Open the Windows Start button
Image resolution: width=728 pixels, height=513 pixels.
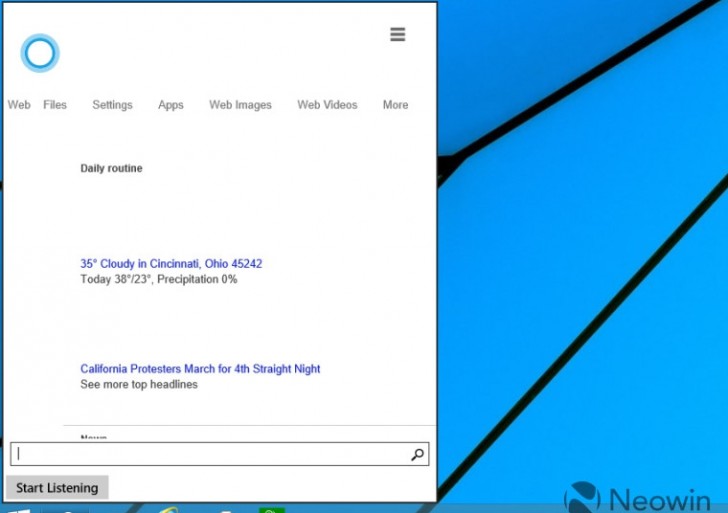point(19,510)
